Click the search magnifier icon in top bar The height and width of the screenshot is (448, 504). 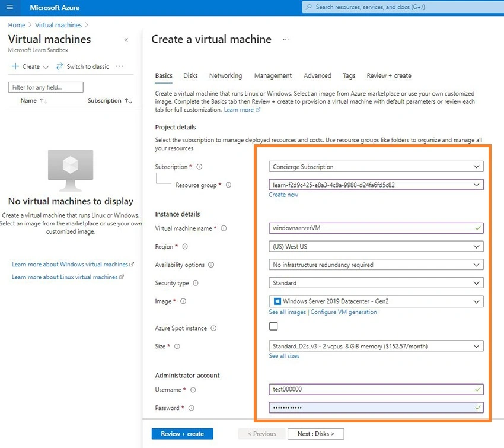click(x=308, y=7)
